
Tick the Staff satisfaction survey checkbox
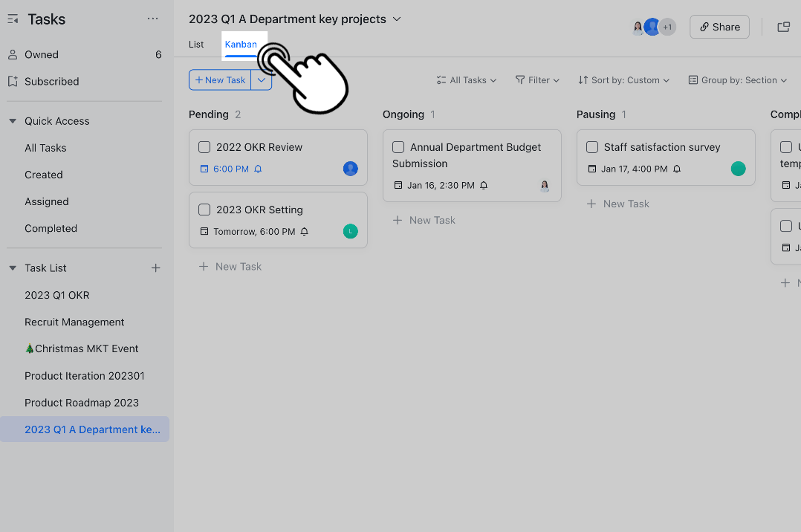[x=592, y=147]
